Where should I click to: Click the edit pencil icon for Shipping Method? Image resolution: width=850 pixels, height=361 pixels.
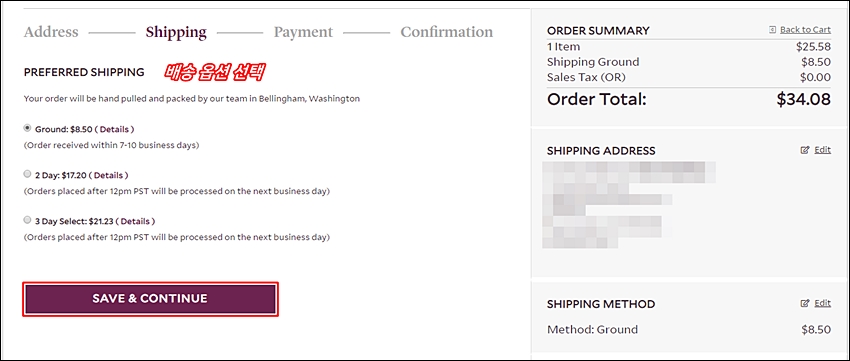[x=805, y=303]
